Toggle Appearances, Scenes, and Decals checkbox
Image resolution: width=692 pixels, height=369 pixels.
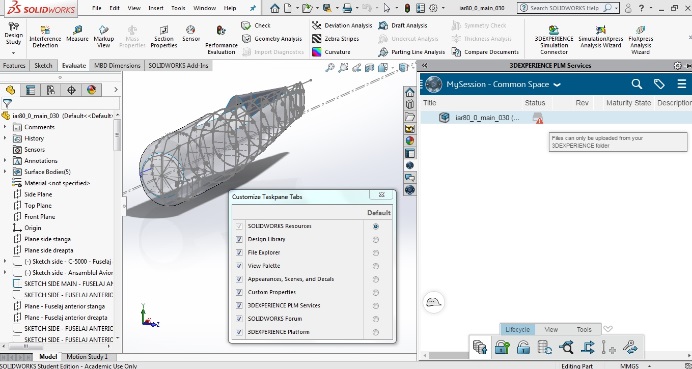coord(239,279)
